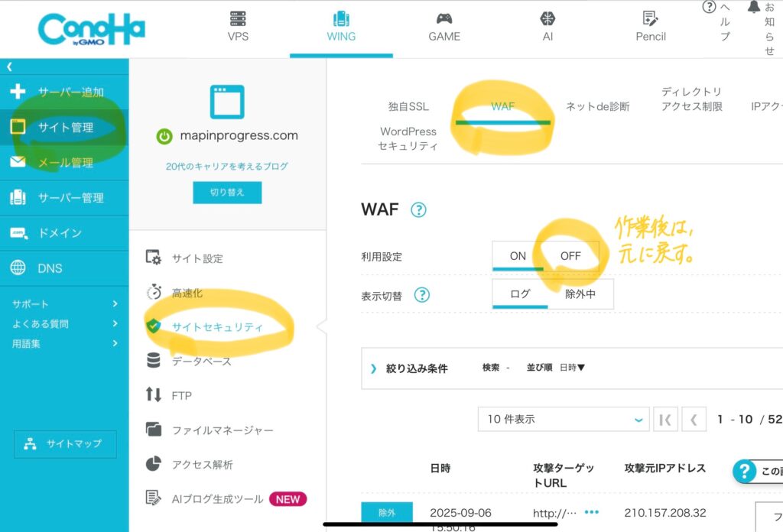Click the 高速化 stopwatch icon
The width and height of the screenshot is (783, 532).
coord(154,292)
